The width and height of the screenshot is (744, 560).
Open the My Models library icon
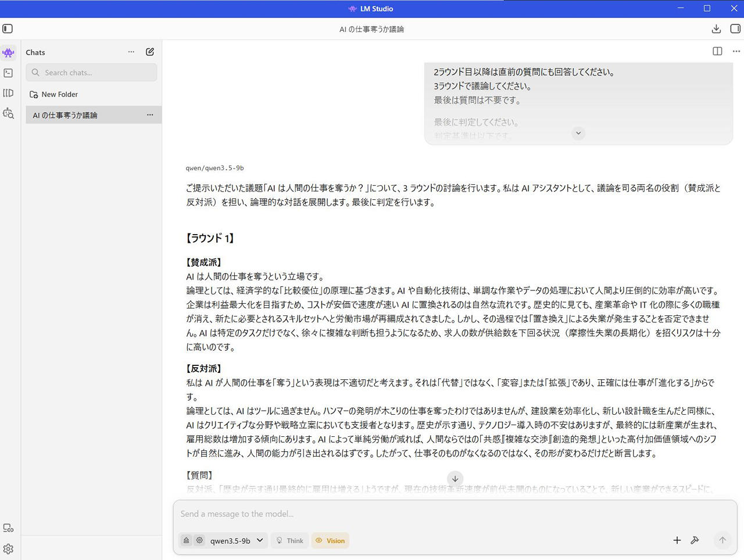click(8, 93)
